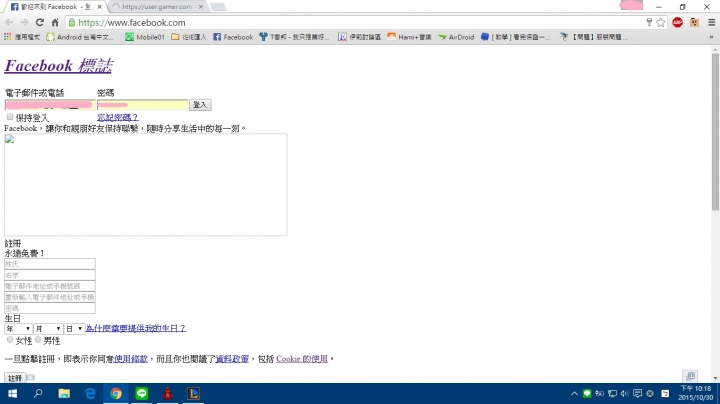Click the volume icon in system tray
The image size is (720, 404).
pos(625,393)
